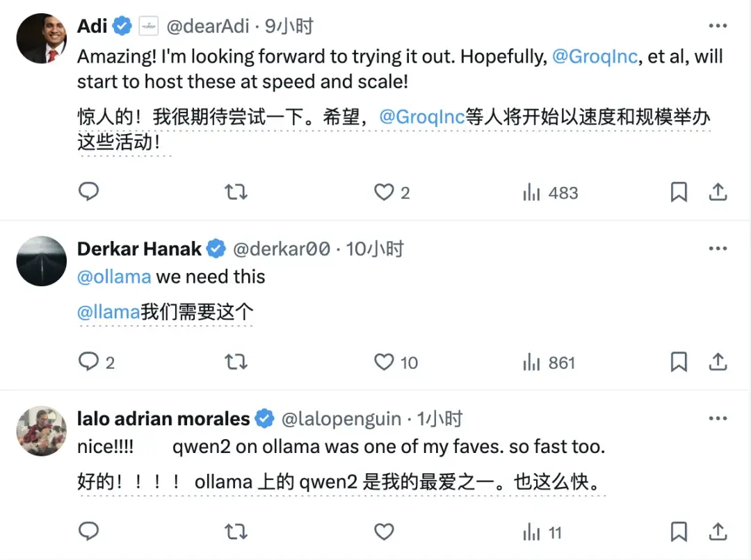Open Derkar Hanak's profile avatar

point(41,261)
